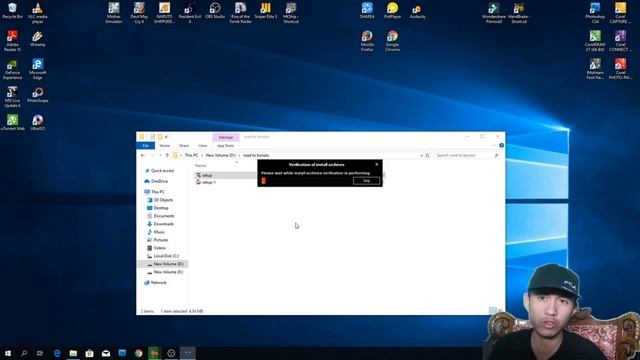This screenshot has width=640, height=360.
Task: Select the Sniper Elite 3 shortcut
Action: pos(266,11)
